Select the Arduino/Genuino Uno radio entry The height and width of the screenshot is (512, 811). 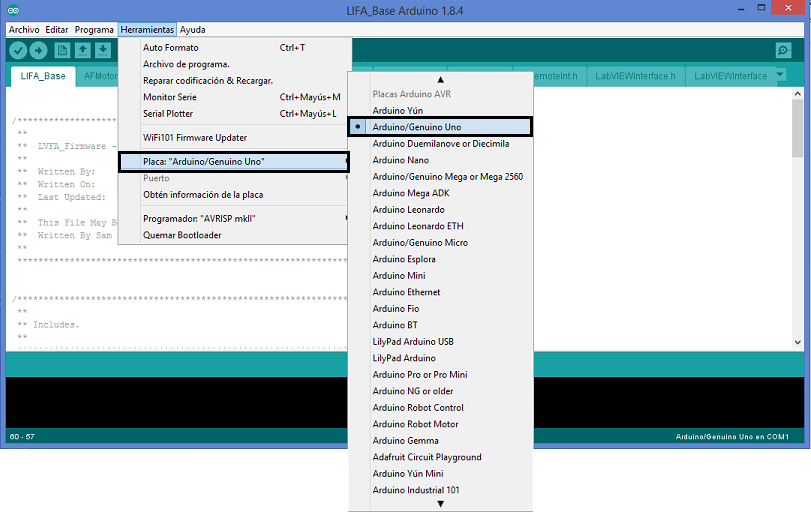pos(441,127)
